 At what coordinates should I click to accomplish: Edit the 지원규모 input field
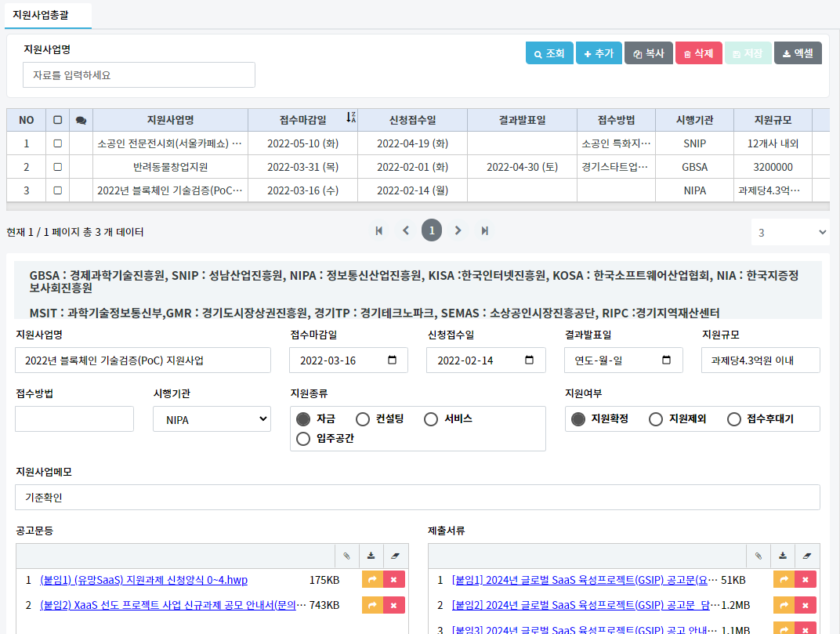761,360
